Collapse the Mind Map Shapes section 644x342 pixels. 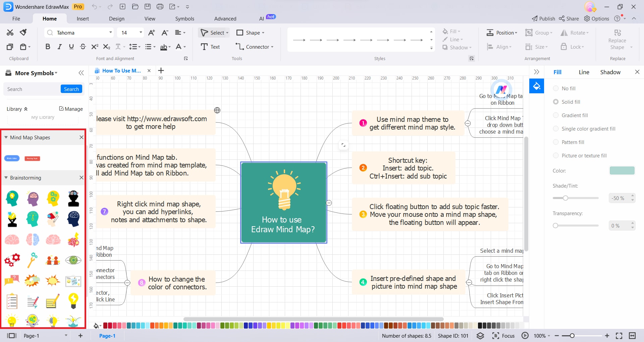6,137
